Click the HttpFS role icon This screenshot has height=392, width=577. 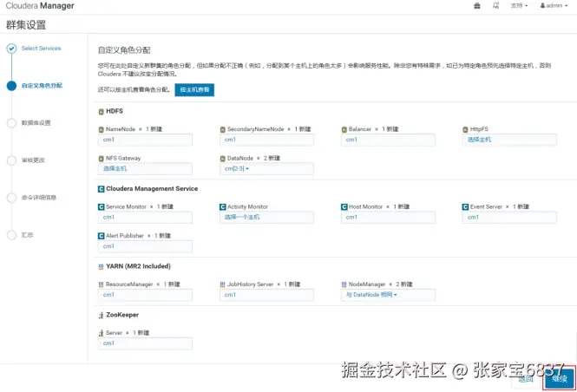465,129
